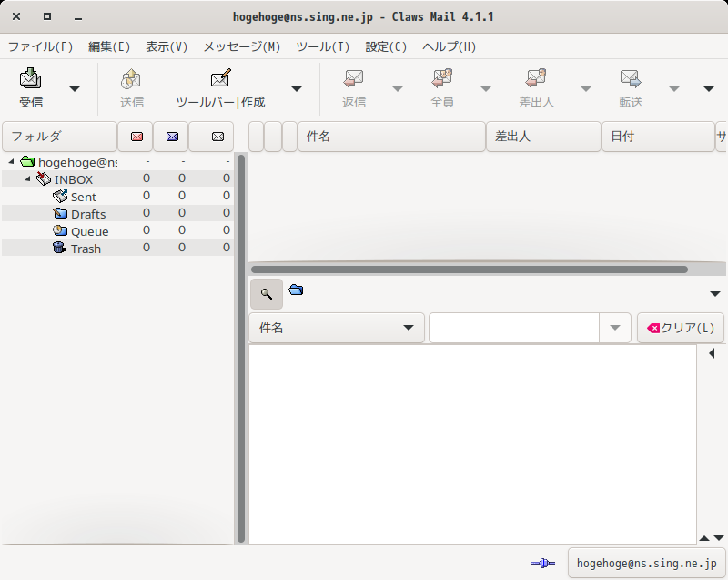
Task: Open the compose dropdown arrow beside 作成
Action: [x=297, y=88]
